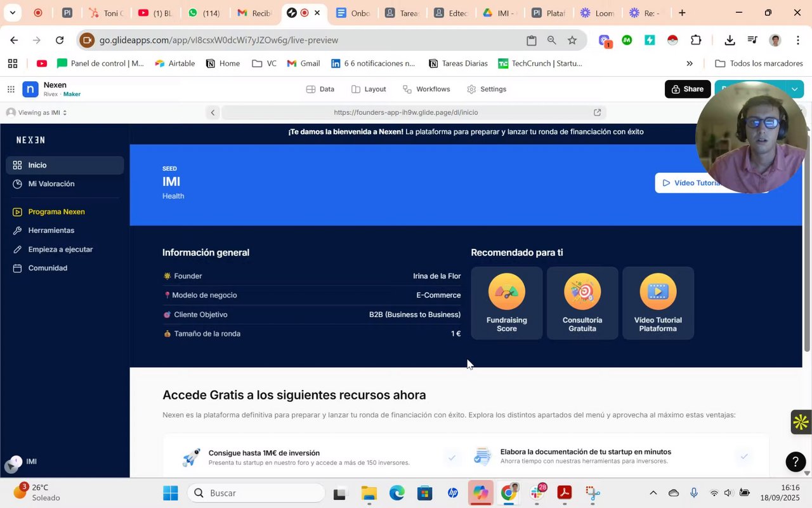The height and width of the screenshot is (508, 812).
Task: Open the Fundraising Score card
Action: point(506,303)
